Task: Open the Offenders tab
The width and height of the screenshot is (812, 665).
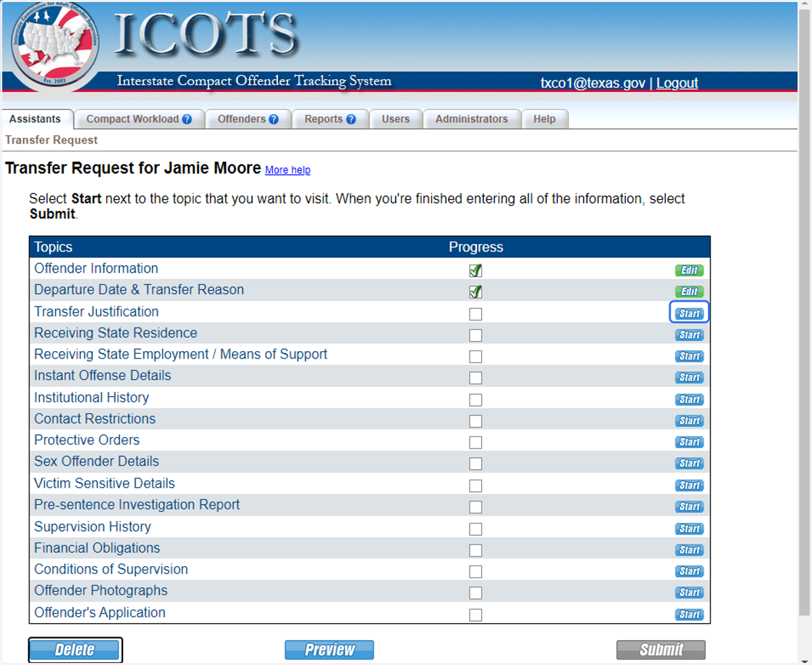Action: [248, 119]
